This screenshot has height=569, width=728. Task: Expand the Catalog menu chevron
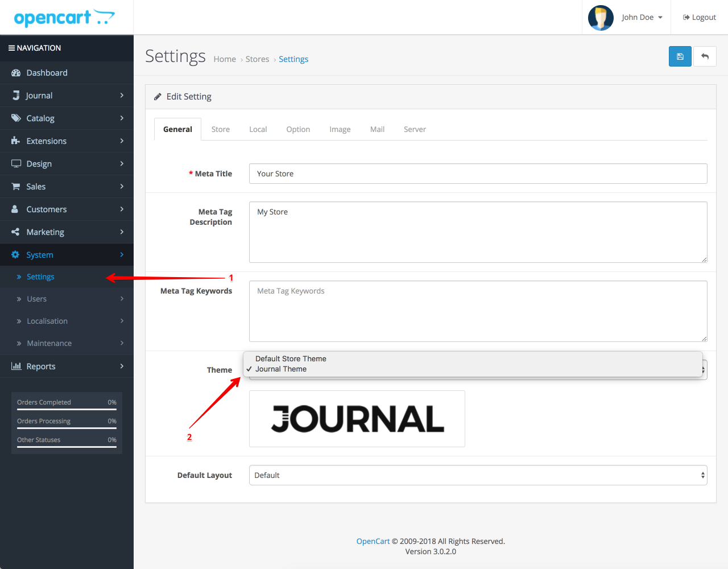tap(122, 118)
